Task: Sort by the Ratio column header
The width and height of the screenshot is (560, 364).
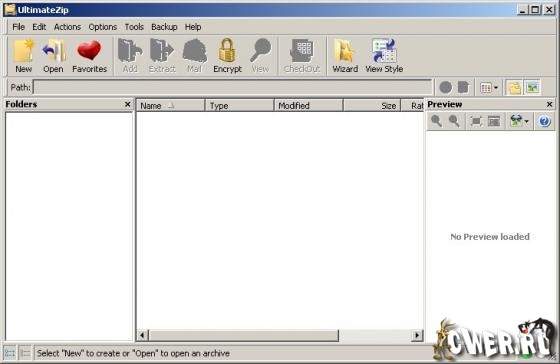Action: 413,106
